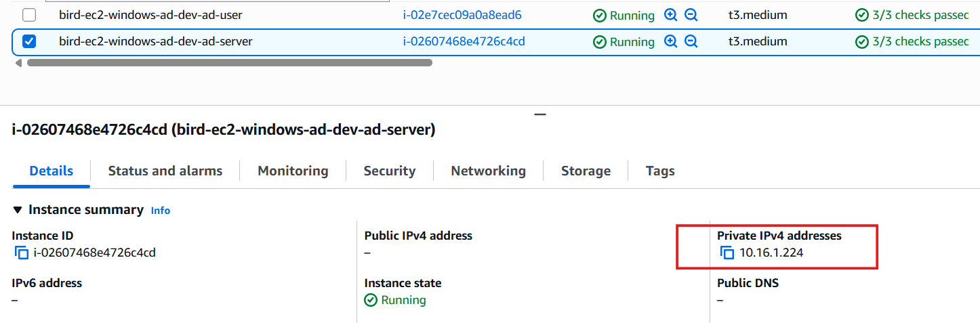Click the details panel heading with instance name
The height and width of the screenshot is (323, 980).
coord(224,130)
